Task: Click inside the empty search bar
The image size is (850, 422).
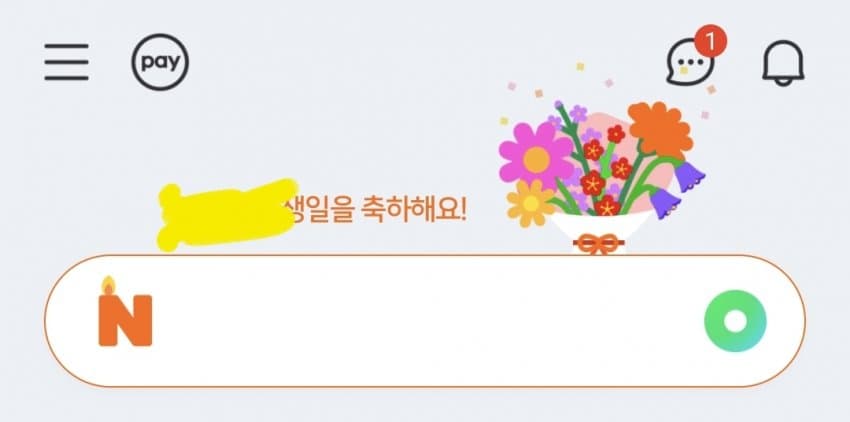Action: [x=424, y=321]
